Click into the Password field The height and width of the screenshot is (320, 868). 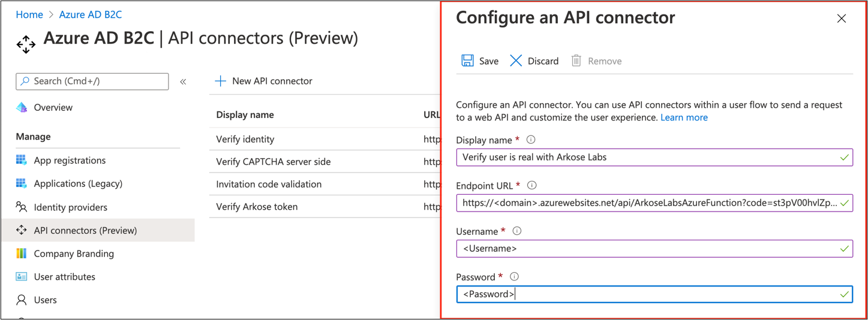pos(654,294)
